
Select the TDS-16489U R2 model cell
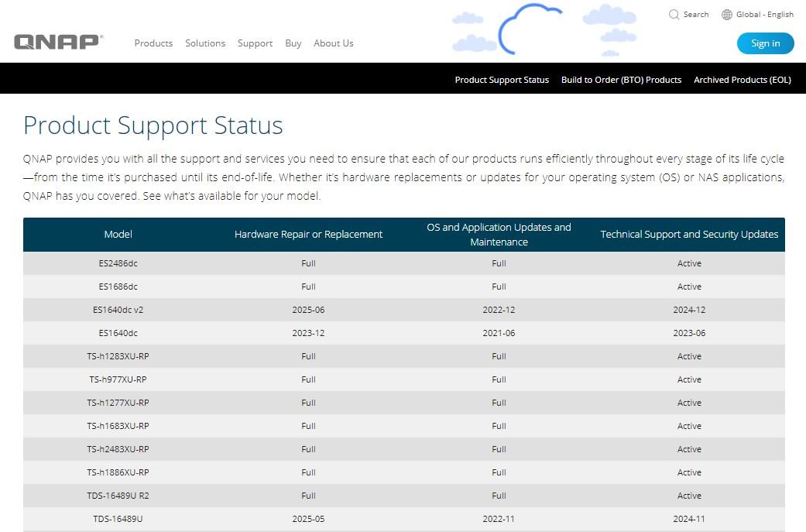[x=118, y=496]
